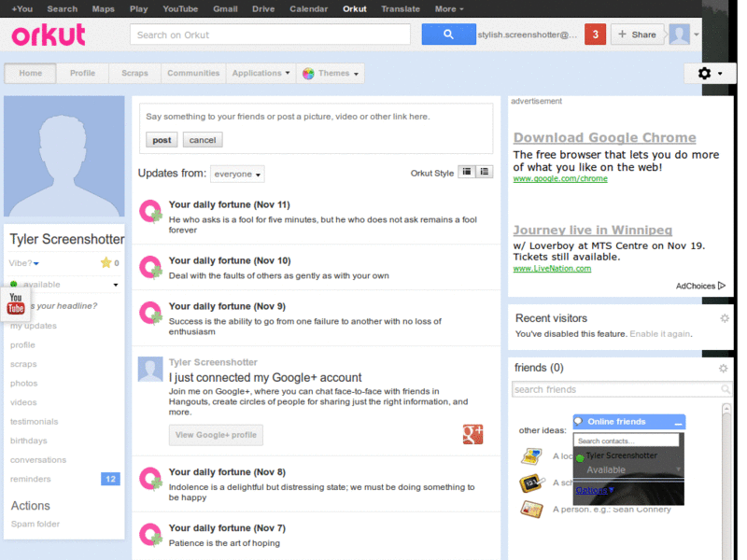Click the chat bubble icon in Online friends
747x560 pixels.
pos(578,421)
